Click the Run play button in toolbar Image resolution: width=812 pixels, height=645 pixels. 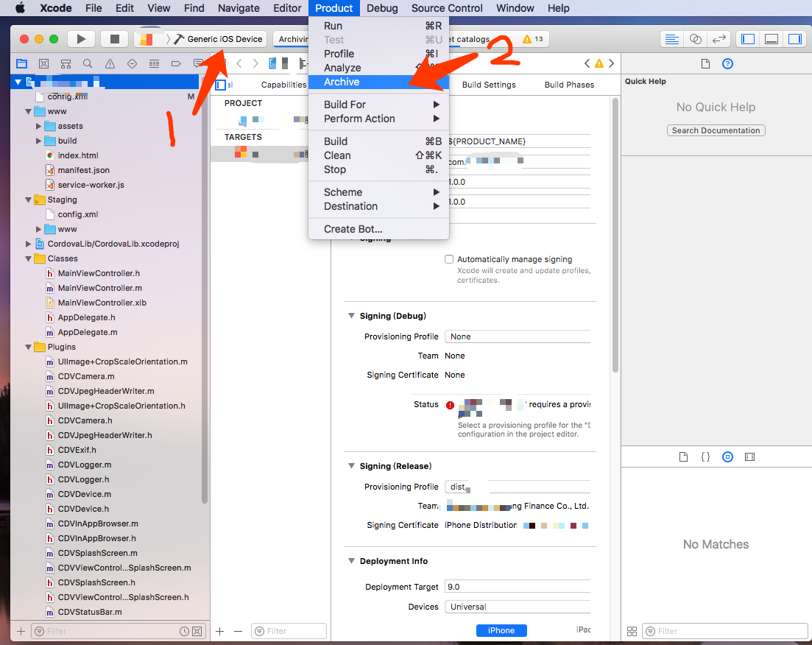[81, 39]
